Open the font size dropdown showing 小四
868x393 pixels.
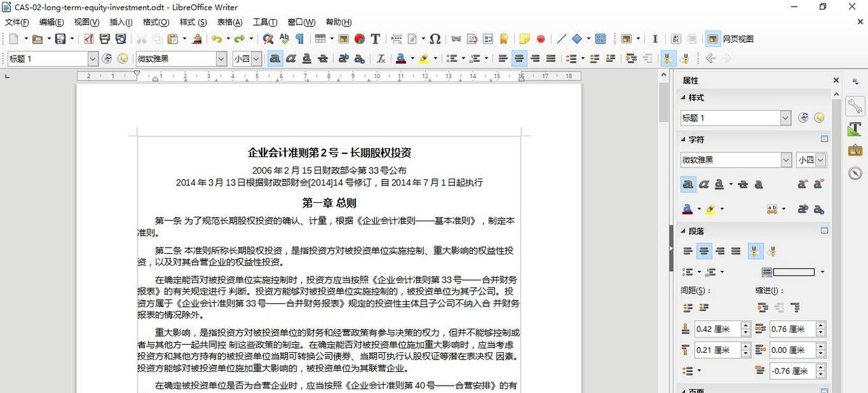pos(256,58)
